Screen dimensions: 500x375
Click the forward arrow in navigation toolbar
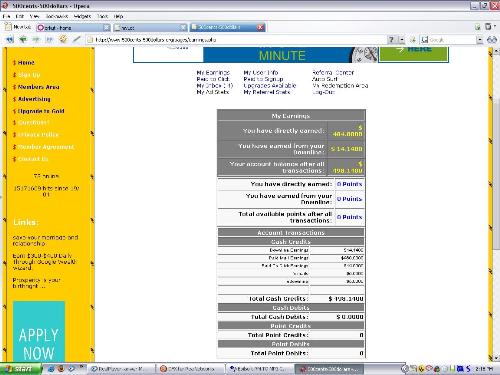coord(36,40)
